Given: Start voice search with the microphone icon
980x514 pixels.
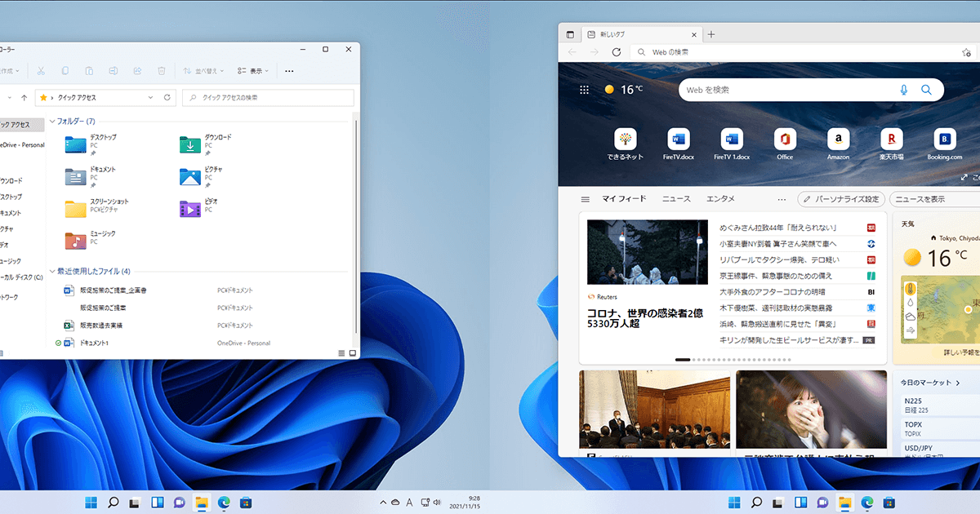Looking at the screenshot, I should click(904, 90).
